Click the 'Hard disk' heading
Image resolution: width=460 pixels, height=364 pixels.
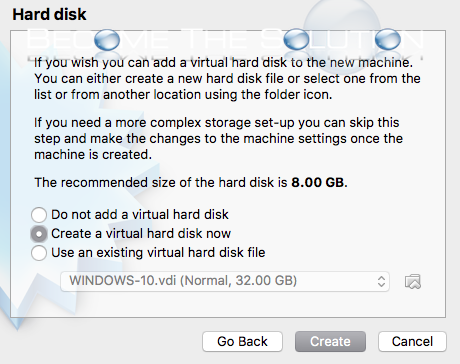click(x=49, y=14)
